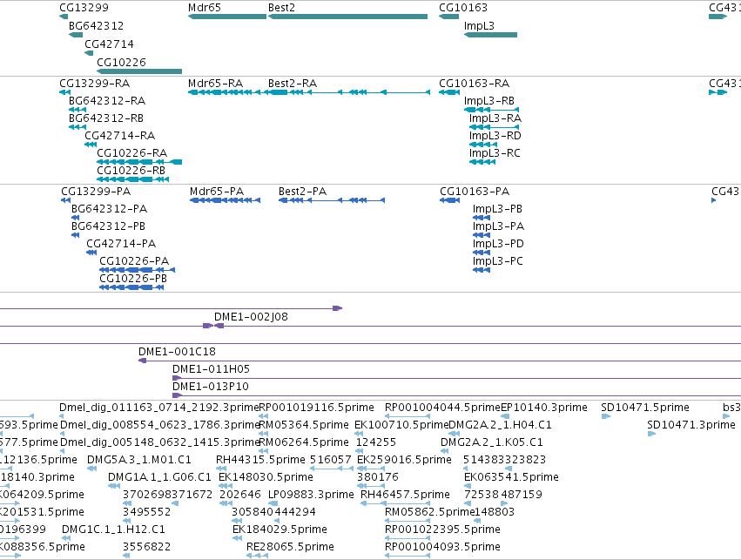Click the EK259016.5prime EST label
Screen dimensions: 741x560
coord(405,460)
